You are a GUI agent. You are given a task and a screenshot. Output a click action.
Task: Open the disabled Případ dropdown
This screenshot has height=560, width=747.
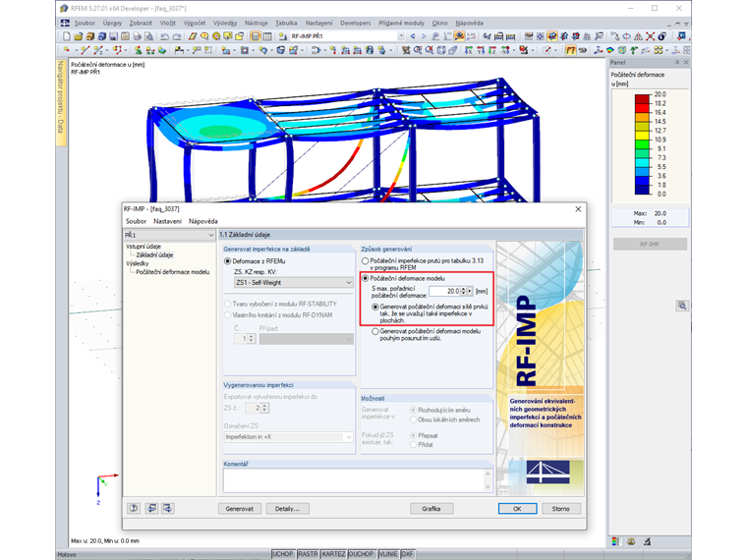click(307, 339)
